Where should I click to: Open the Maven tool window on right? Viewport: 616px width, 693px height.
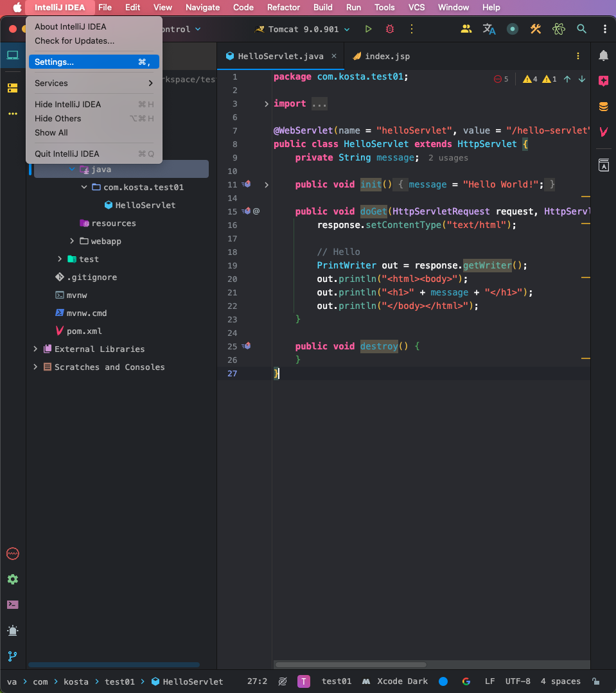click(x=604, y=132)
